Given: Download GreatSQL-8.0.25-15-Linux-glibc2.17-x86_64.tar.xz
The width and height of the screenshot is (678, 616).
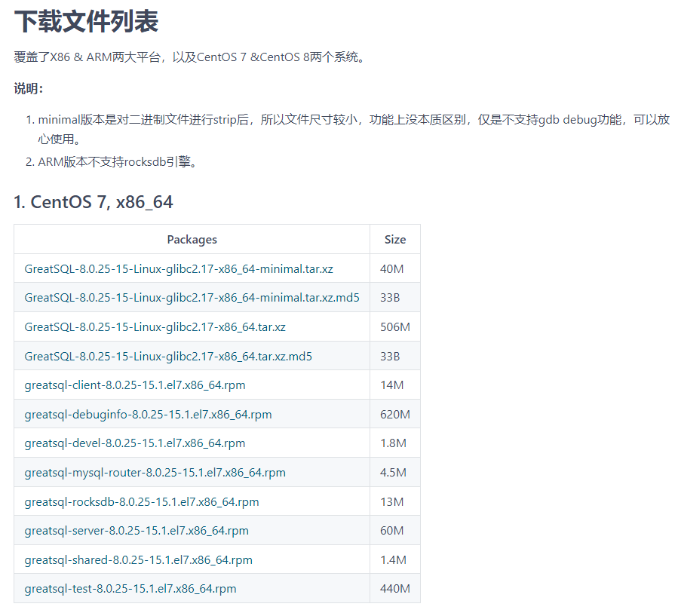Looking at the screenshot, I should tap(155, 326).
